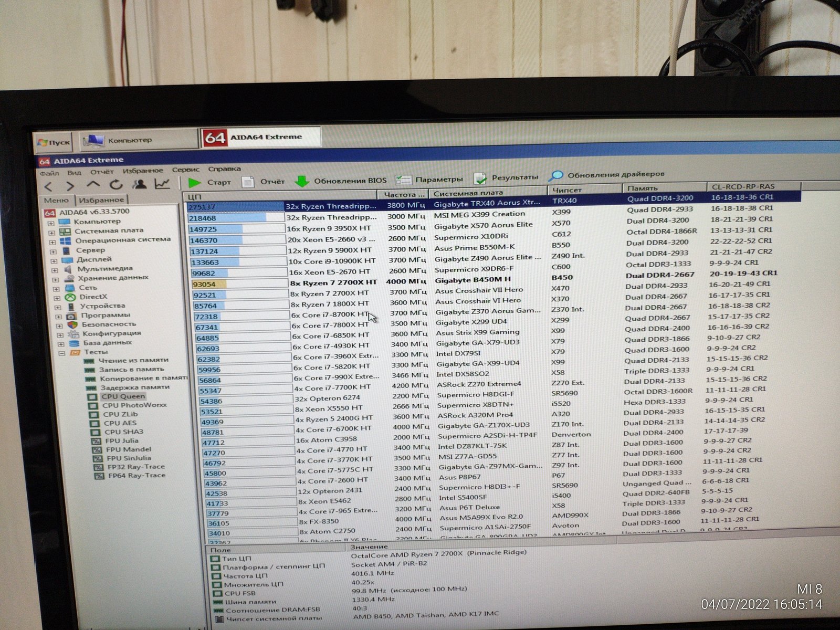Select the CPU PhotoWorxx benchmark
The image size is (840, 630).
click(x=128, y=405)
